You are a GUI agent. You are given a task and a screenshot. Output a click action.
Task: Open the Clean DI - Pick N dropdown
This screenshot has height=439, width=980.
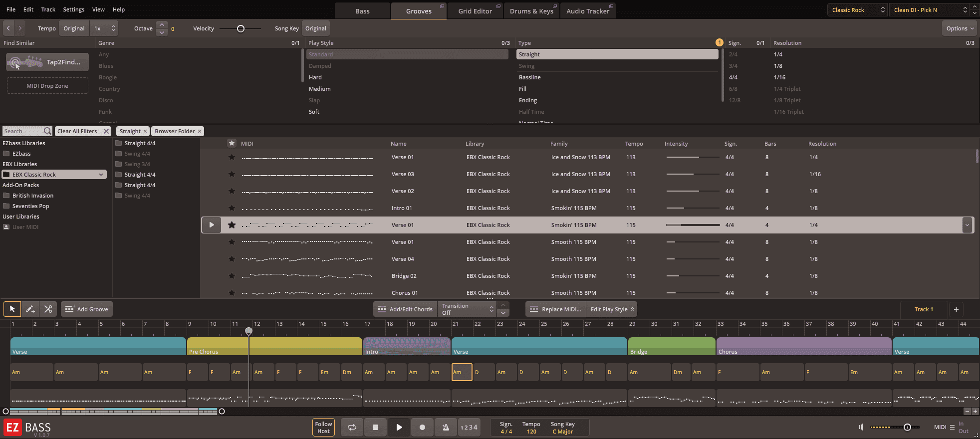click(x=930, y=10)
